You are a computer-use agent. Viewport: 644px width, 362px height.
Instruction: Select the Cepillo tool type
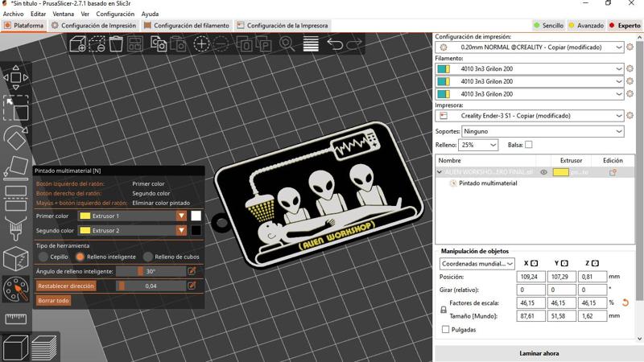[x=44, y=257]
